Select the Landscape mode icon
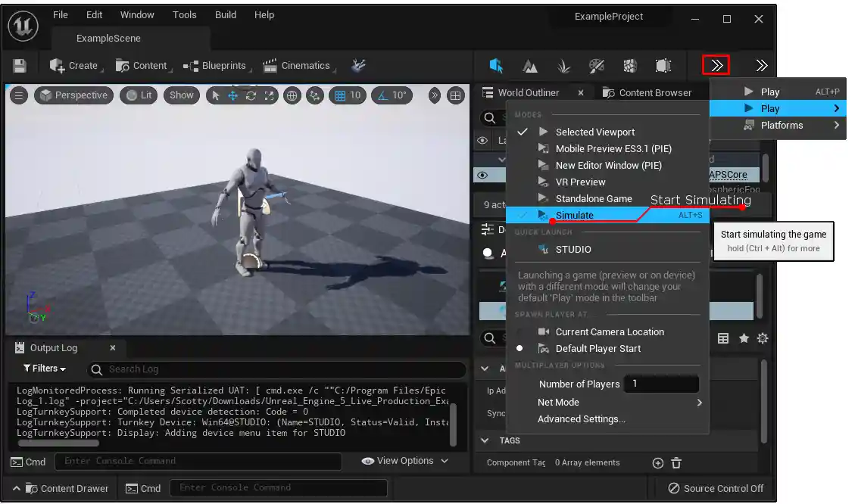The width and height of the screenshot is (858, 504). pyautogui.click(x=530, y=66)
